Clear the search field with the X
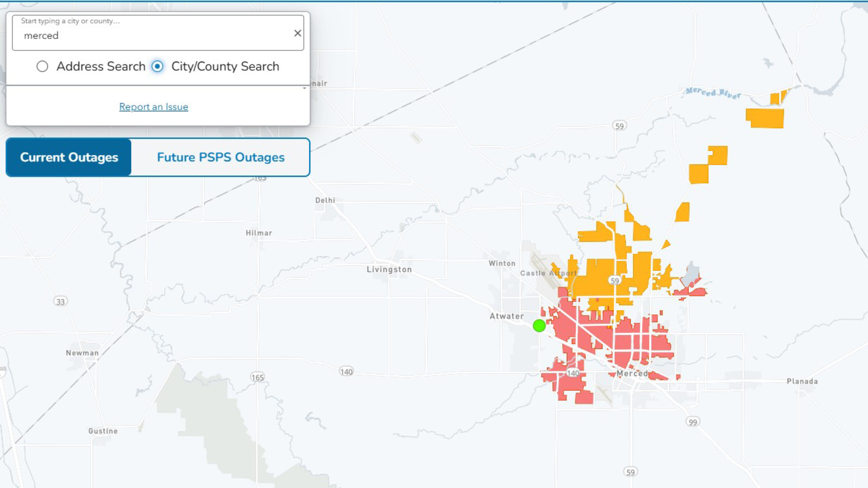This screenshot has width=868, height=488. 297,33
